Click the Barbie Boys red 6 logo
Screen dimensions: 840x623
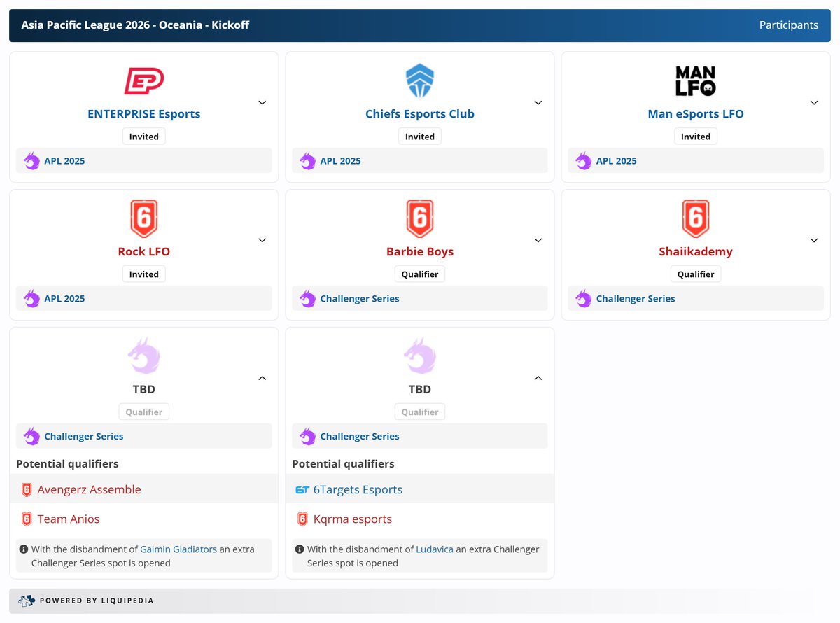click(x=420, y=218)
